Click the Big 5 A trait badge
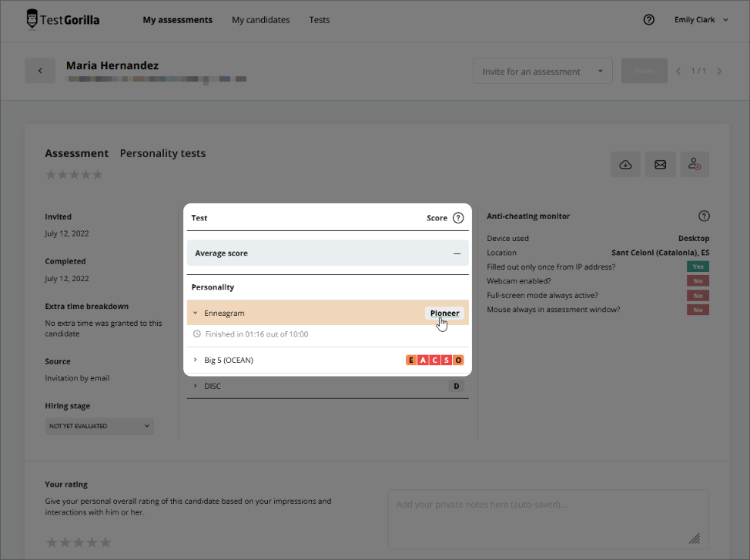 pyautogui.click(x=423, y=360)
